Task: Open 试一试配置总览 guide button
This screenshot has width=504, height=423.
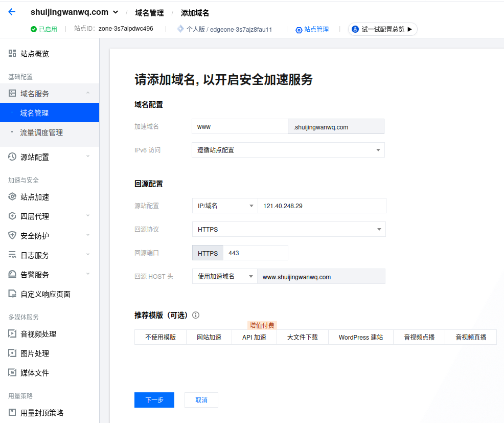Action: (382, 29)
